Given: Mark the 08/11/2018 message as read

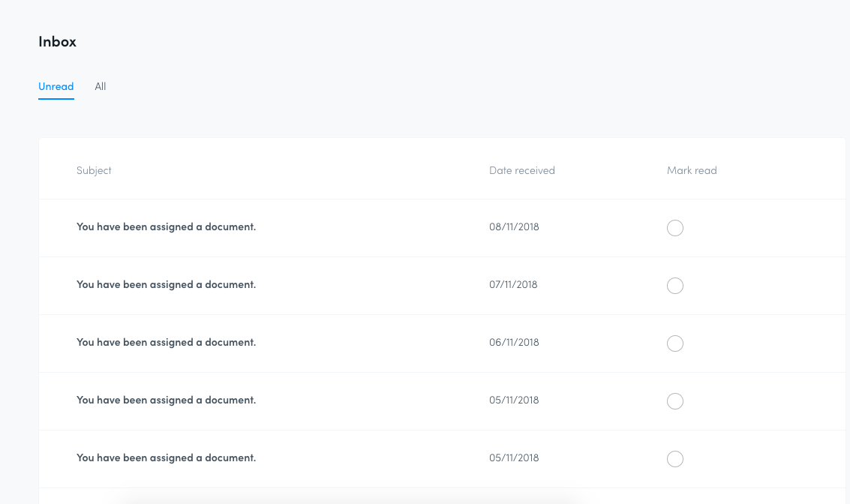Looking at the screenshot, I should [675, 228].
